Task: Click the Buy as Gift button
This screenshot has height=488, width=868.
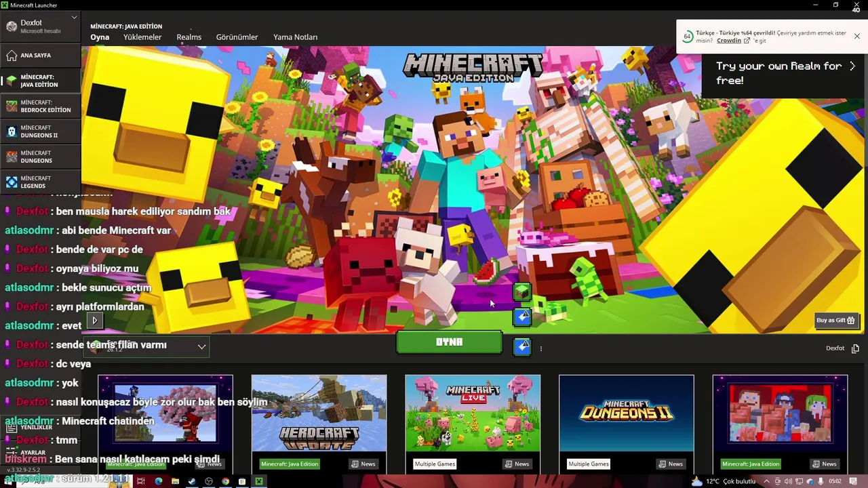Action: coord(835,320)
